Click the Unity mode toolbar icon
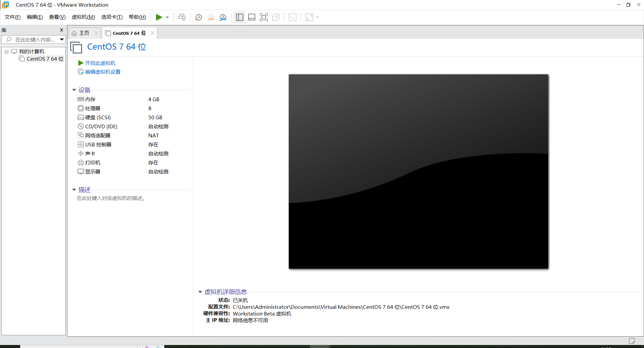 (x=276, y=17)
